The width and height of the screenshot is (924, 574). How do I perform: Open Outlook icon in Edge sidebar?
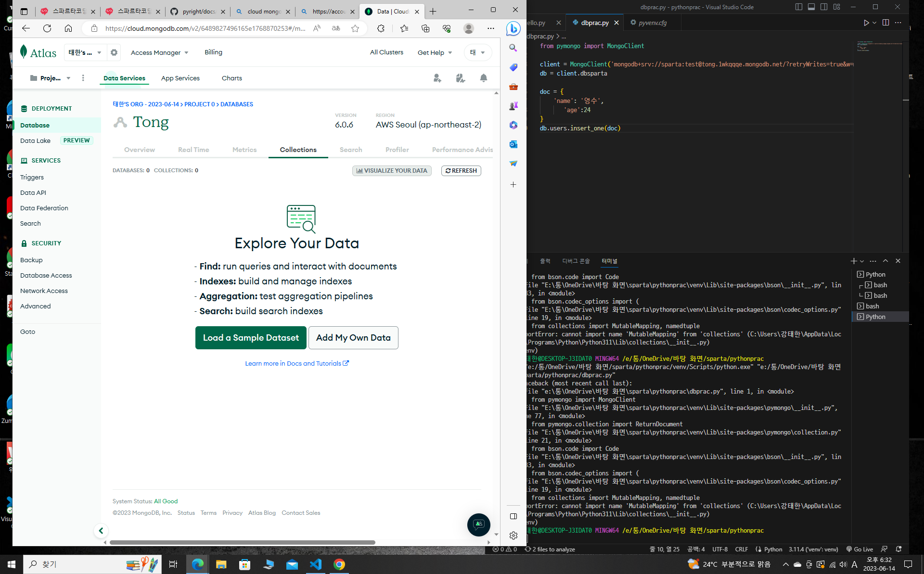point(513,144)
